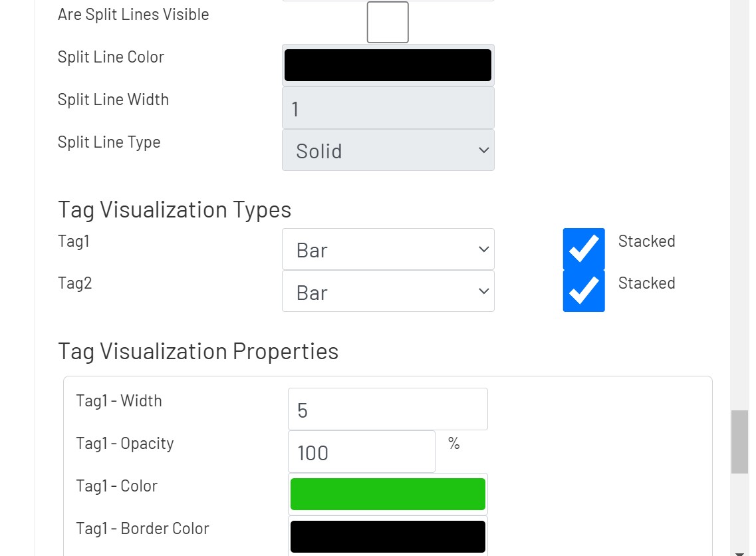Click the Split Line Width field

click(x=388, y=107)
